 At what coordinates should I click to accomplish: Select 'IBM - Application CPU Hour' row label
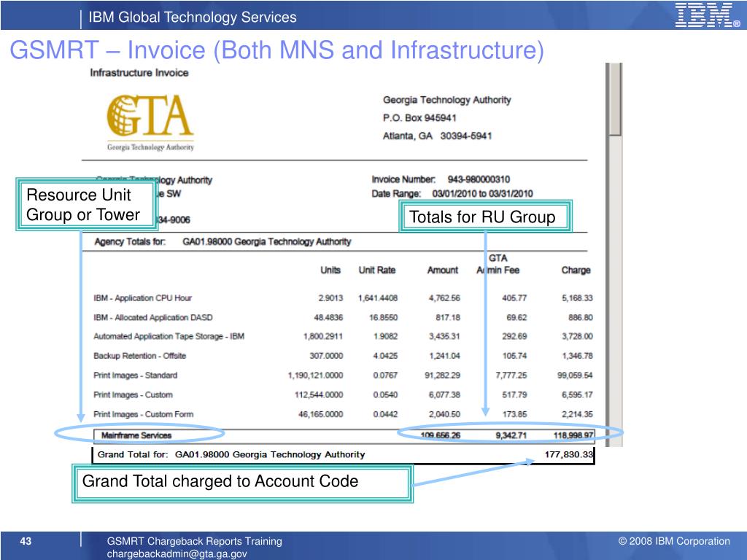click(142, 298)
